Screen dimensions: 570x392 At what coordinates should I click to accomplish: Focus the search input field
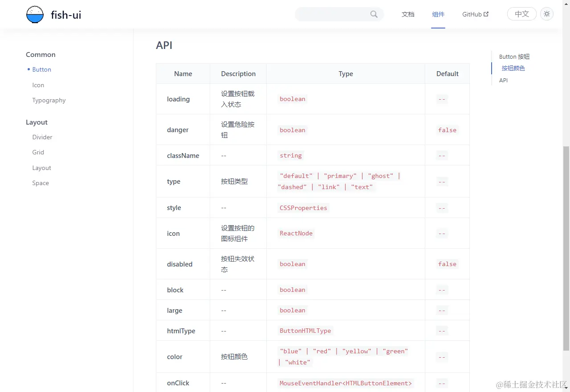pos(339,14)
